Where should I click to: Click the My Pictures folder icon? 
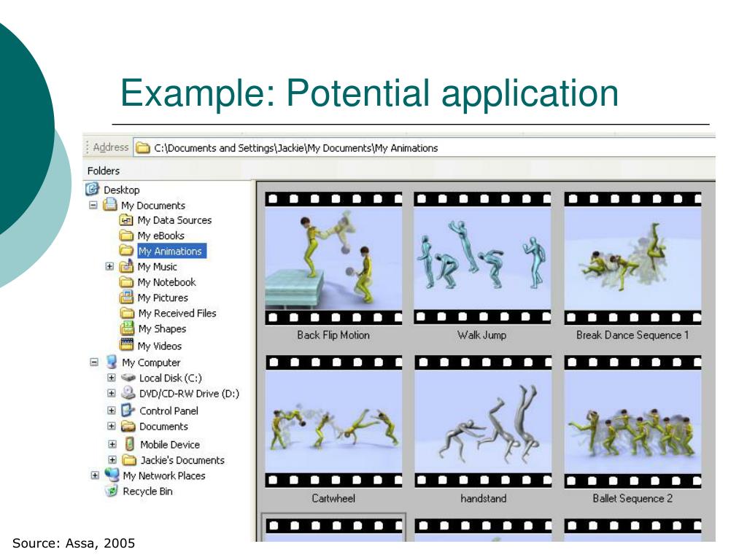click(126, 297)
